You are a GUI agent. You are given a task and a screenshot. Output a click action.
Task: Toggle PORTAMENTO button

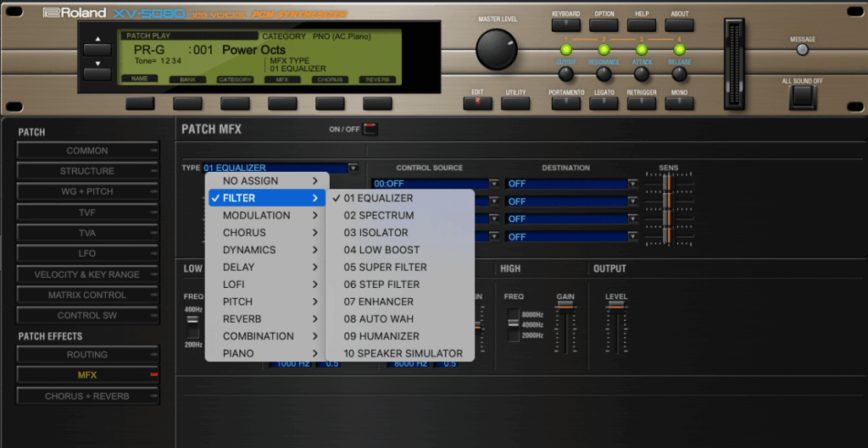pyautogui.click(x=566, y=103)
